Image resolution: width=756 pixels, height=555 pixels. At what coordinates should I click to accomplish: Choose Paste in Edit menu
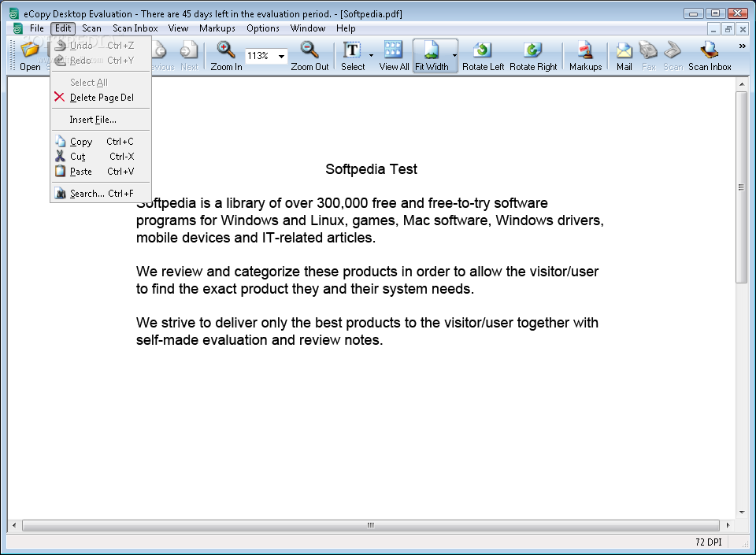(x=101, y=172)
